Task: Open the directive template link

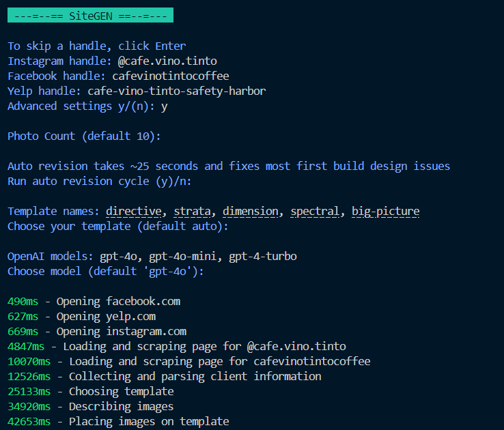Action: (x=134, y=212)
